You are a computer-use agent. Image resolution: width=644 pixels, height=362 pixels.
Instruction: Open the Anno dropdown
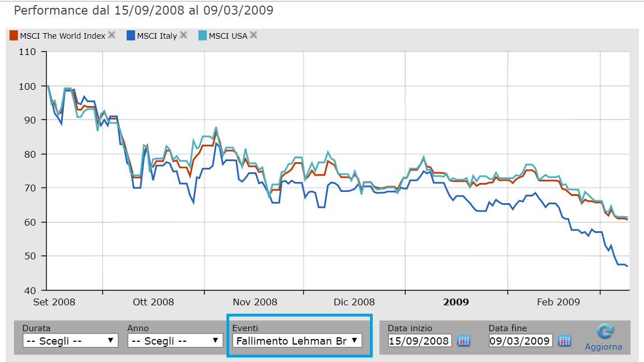point(175,341)
